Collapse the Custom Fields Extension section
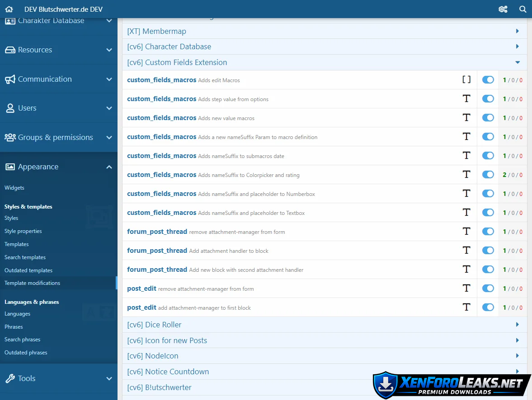 point(518,62)
